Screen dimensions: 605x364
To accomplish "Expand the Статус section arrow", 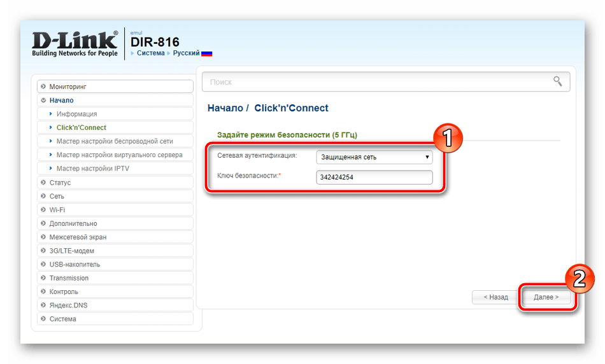I will 43,183.
